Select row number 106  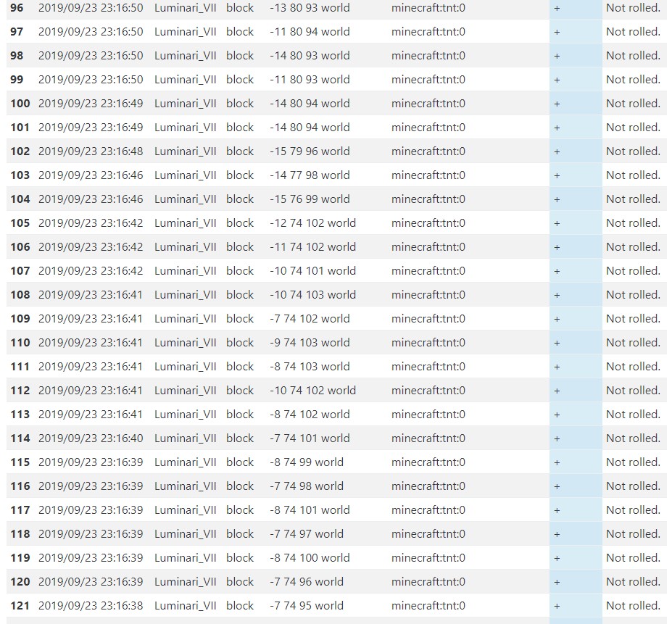click(x=20, y=247)
